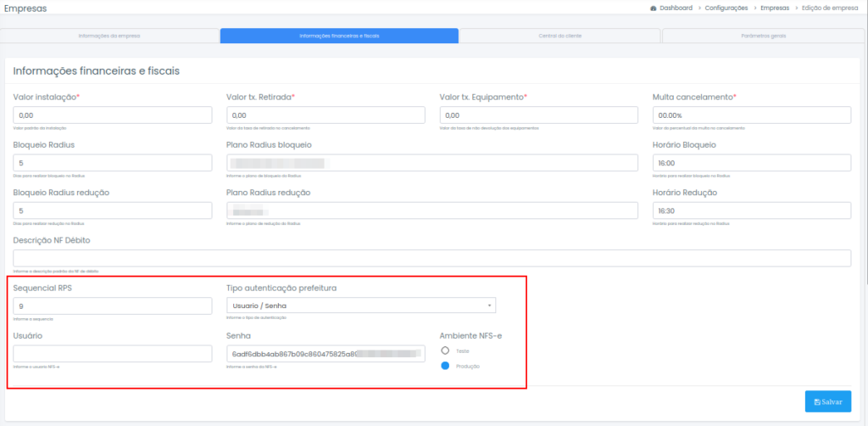Image resolution: width=868 pixels, height=426 pixels.
Task: Open the Tipo autenticação prefeitura dropdown
Action: (361, 305)
